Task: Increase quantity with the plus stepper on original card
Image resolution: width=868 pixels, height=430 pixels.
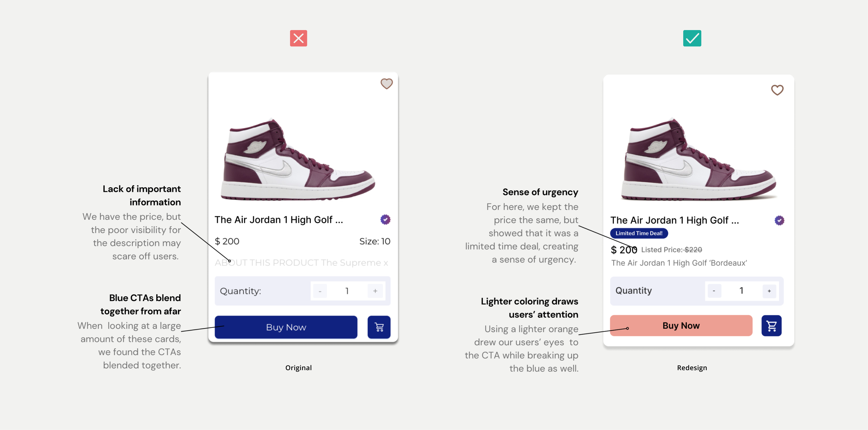Action: point(375,291)
